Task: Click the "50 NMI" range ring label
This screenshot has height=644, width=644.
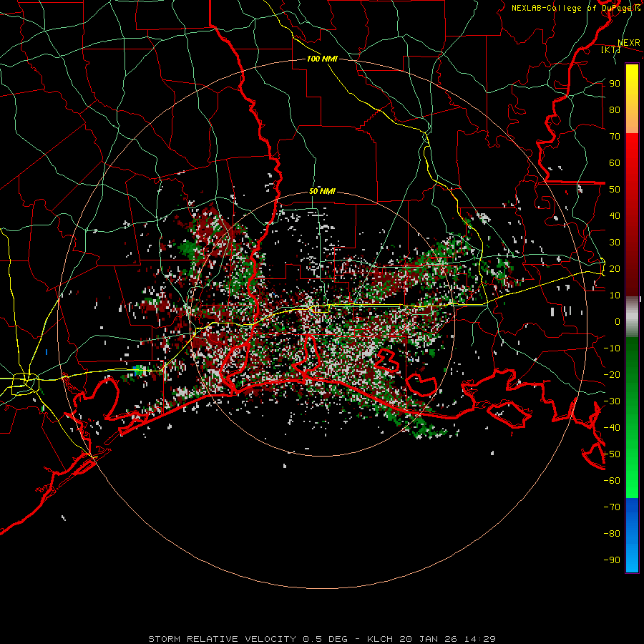Action: (322, 191)
